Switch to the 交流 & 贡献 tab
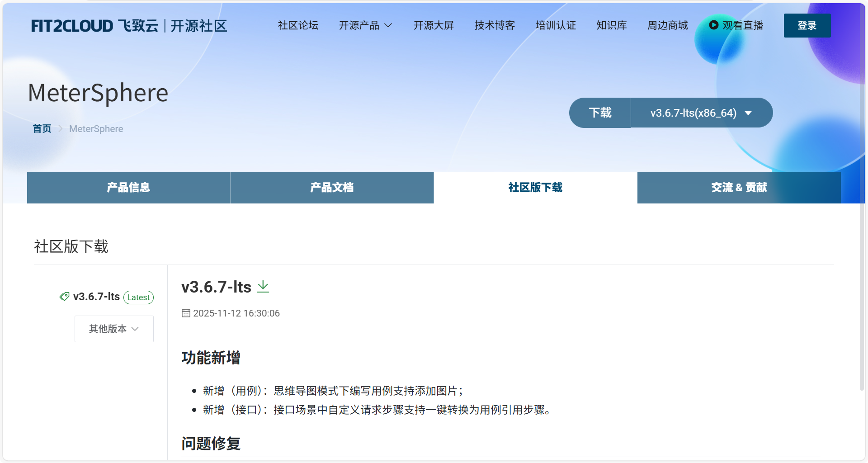 [x=739, y=188]
